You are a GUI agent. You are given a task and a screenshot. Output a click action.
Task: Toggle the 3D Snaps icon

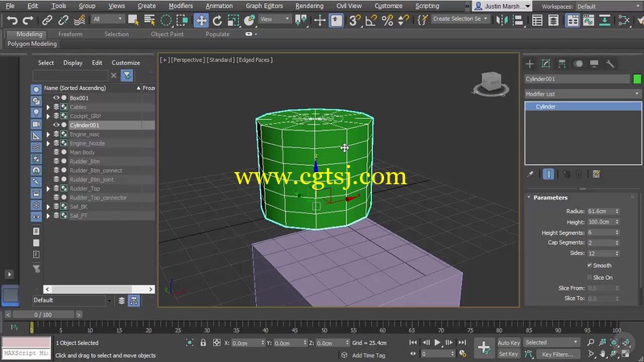[354, 20]
